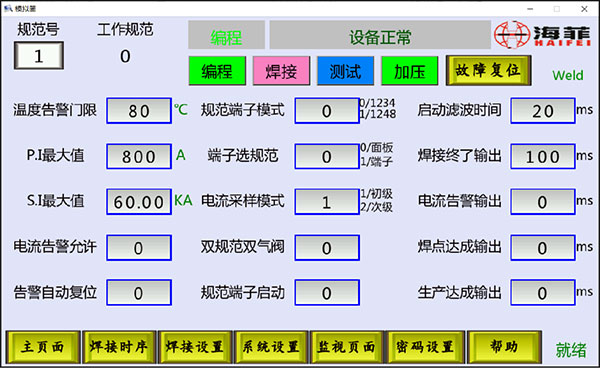600x368 pixels.
Task: Set the 启动滤波时间 field value
Action: pyautogui.click(x=543, y=111)
